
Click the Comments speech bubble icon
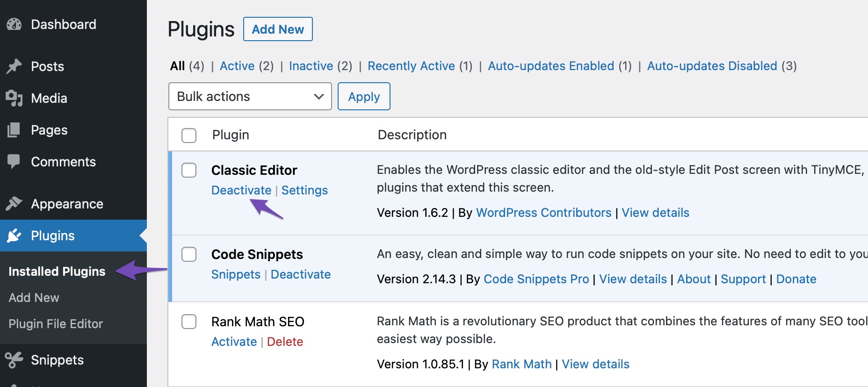pyautogui.click(x=14, y=162)
